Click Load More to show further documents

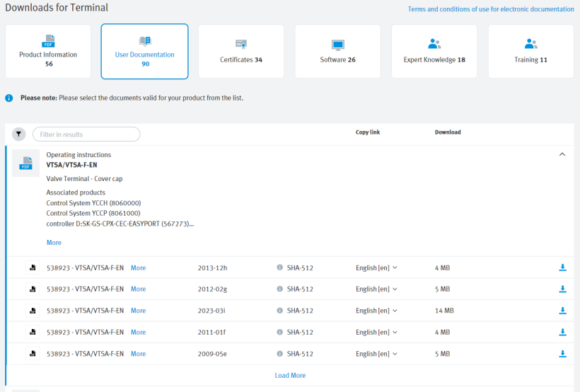290,375
